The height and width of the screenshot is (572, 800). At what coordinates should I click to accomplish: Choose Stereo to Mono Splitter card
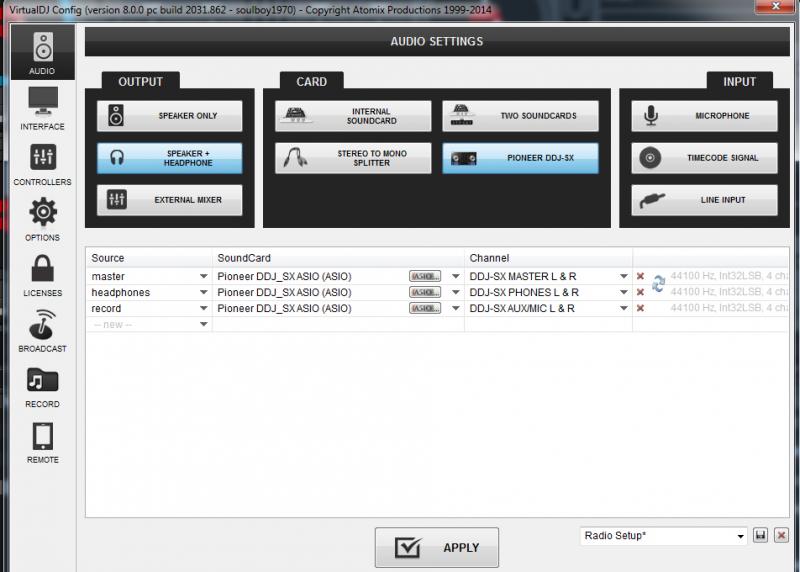(353, 158)
